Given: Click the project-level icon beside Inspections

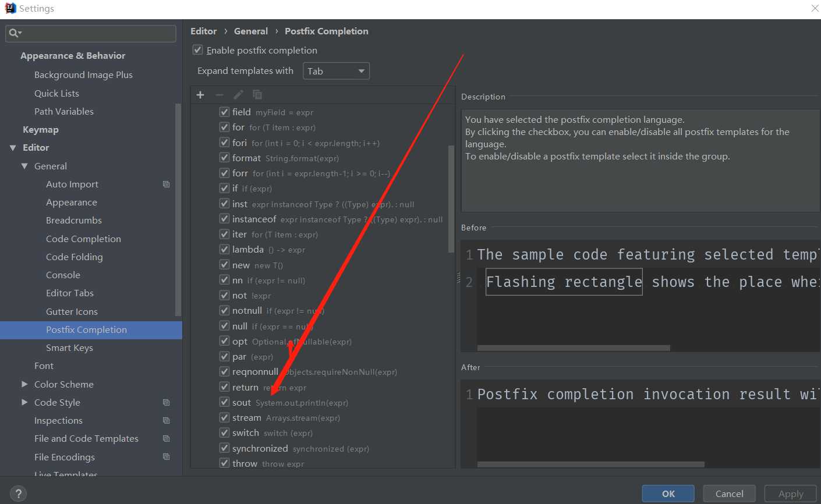Looking at the screenshot, I should click(166, 421).
